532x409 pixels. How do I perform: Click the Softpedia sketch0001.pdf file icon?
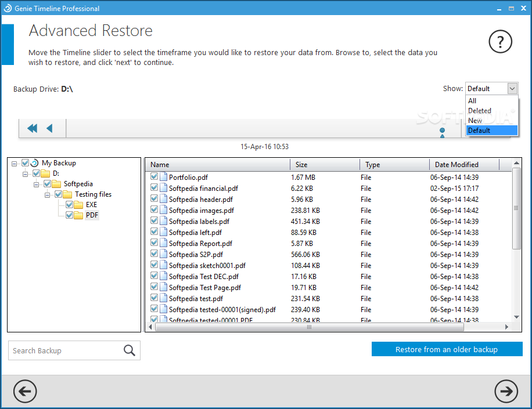coord(163,265)
